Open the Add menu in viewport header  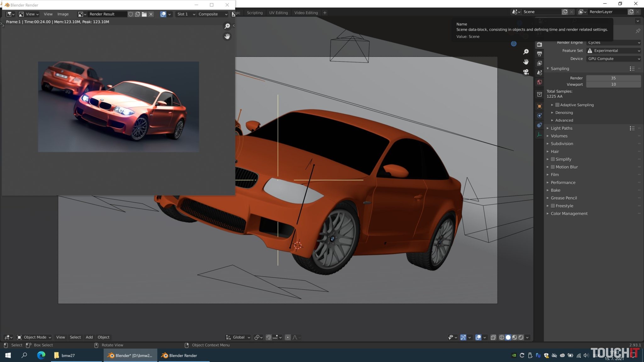89,337
